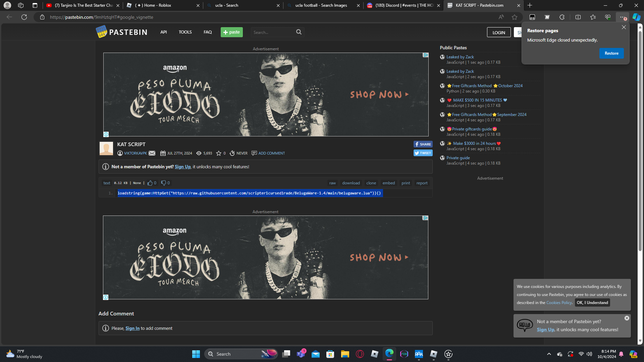Open the FAQ menu item
Screen dimensions: 644x362
coord(208,32)
